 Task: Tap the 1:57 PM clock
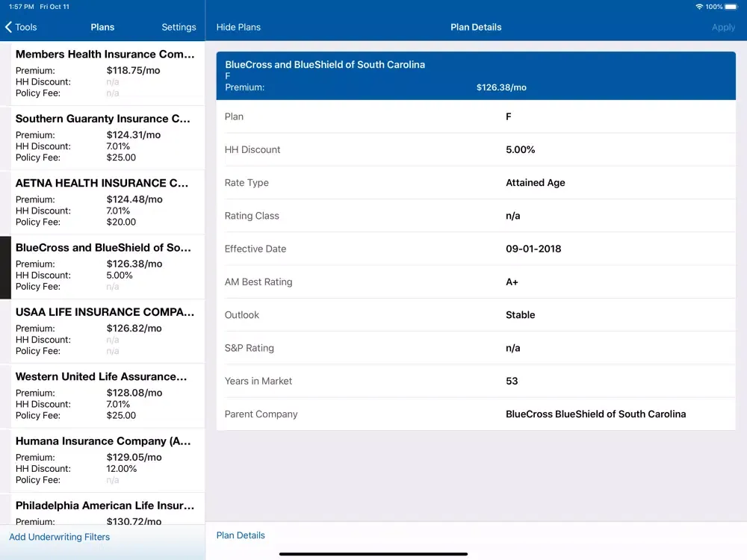tap(22, 7)
